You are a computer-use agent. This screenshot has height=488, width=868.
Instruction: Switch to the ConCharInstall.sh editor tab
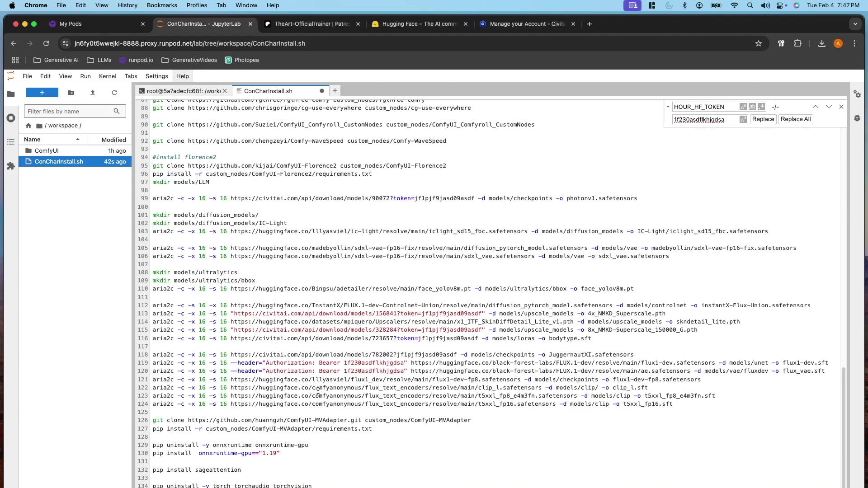(x=281, y=91)
